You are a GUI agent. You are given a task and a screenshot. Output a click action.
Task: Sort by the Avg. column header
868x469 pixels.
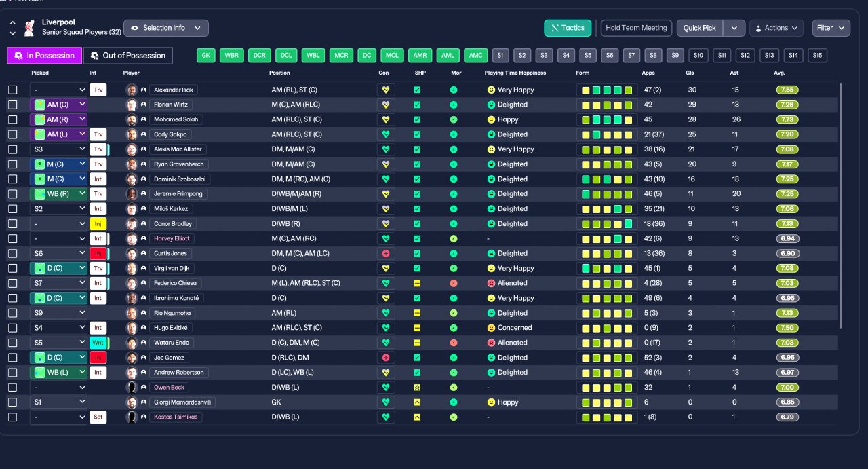tap(778, 73)
